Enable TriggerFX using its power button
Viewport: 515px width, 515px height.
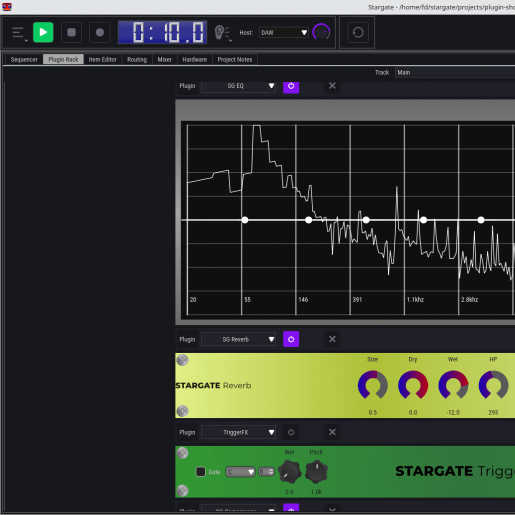point(291,432)
